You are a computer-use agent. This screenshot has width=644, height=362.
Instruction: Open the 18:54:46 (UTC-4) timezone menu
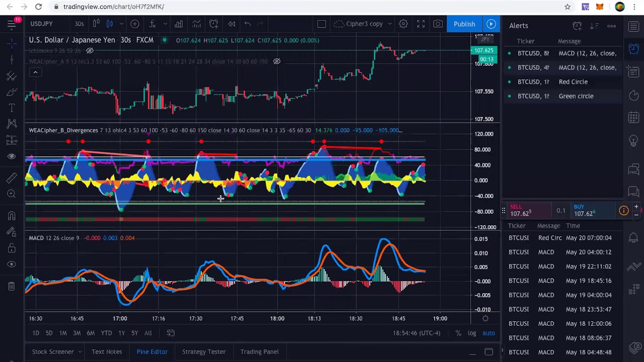coord(417,333)
